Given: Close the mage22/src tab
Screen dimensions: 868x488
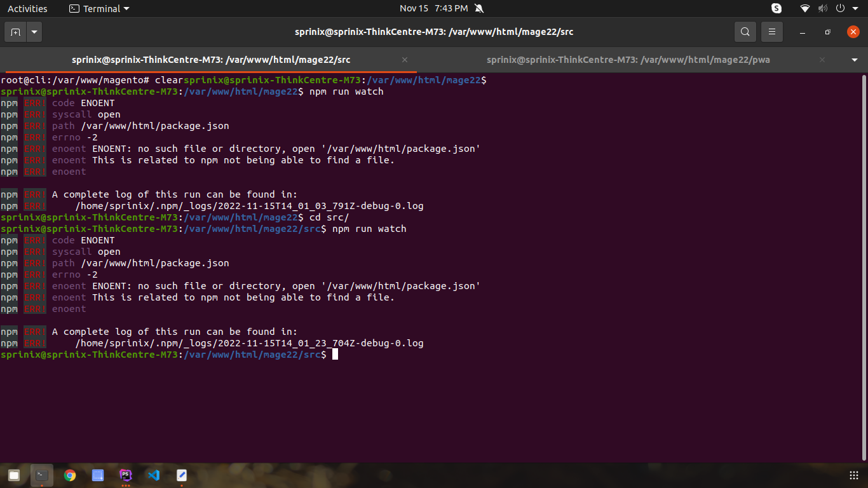Looking at the screenshot, I should coord(405,60).
